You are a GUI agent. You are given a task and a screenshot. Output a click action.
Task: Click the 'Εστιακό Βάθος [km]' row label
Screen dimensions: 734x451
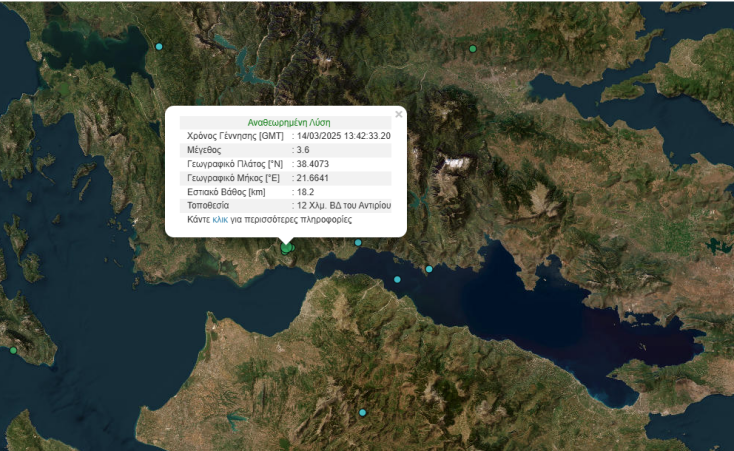point(226,191)
